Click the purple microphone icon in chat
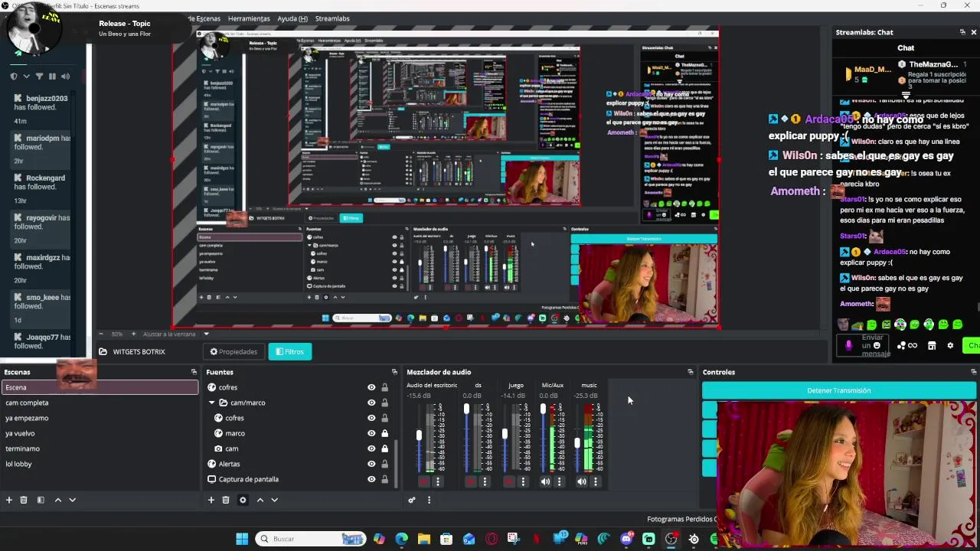980x551 pixels. [x=848, y=345]
